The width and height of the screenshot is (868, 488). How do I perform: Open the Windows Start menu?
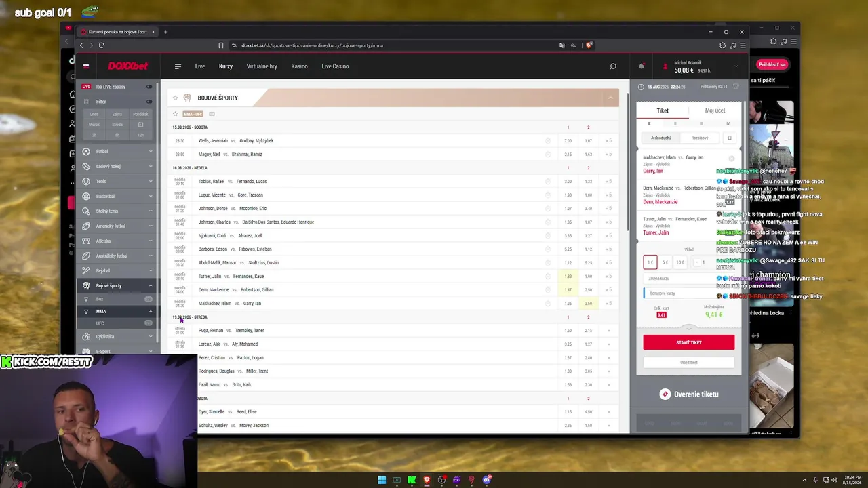coord(382,480)
